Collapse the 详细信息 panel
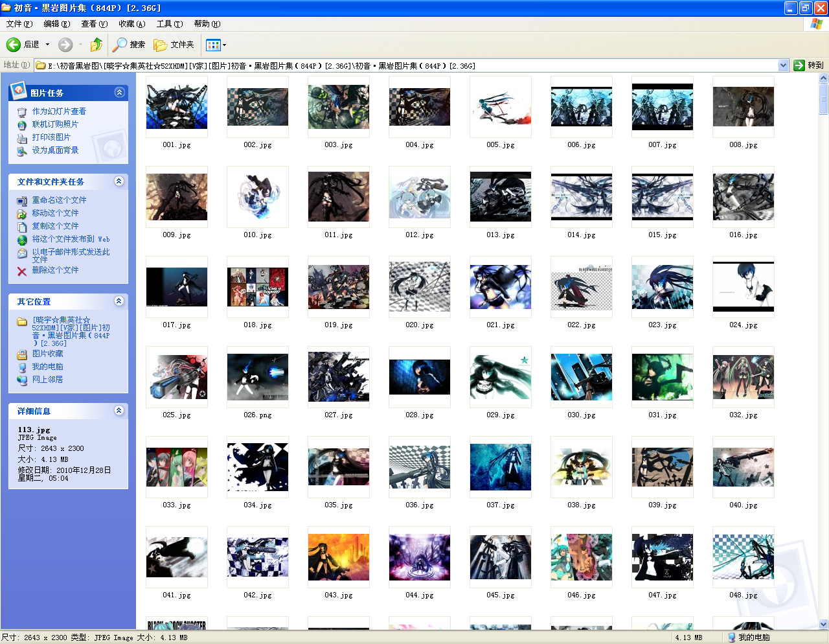The height and width of the screenshot is (644, 829). (119, 411)
